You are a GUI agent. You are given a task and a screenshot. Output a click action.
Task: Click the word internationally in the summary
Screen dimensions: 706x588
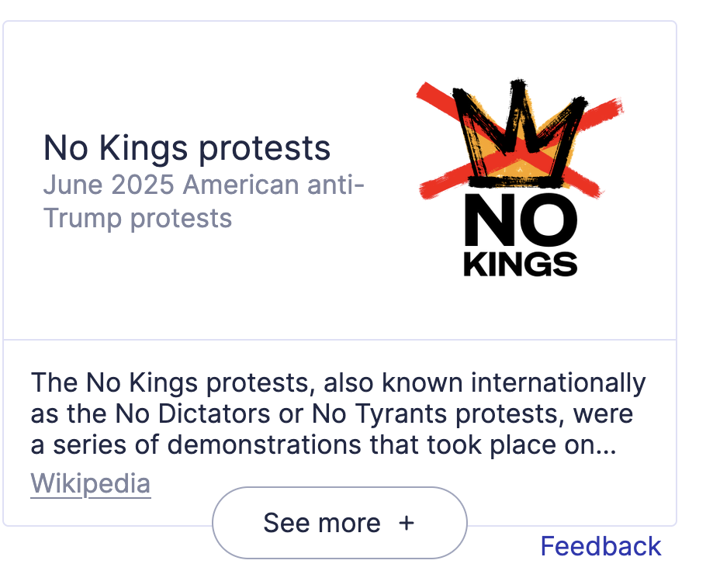click(559, 382)
